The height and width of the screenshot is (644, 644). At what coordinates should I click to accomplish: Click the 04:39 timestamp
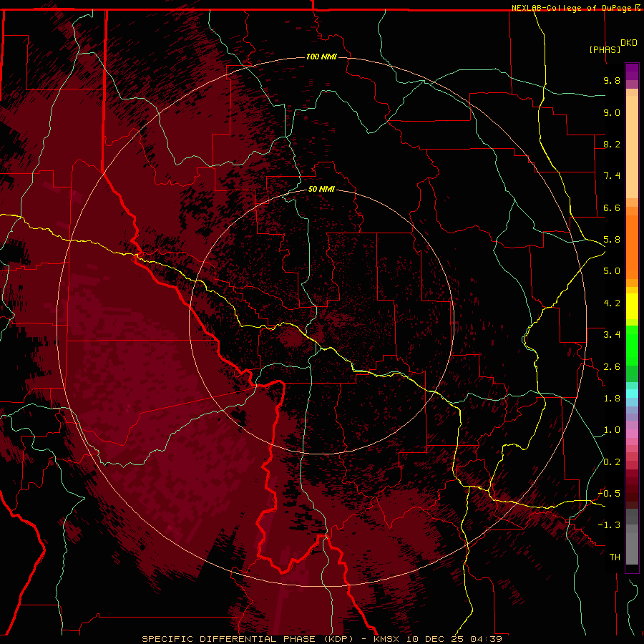click(486, 639)
